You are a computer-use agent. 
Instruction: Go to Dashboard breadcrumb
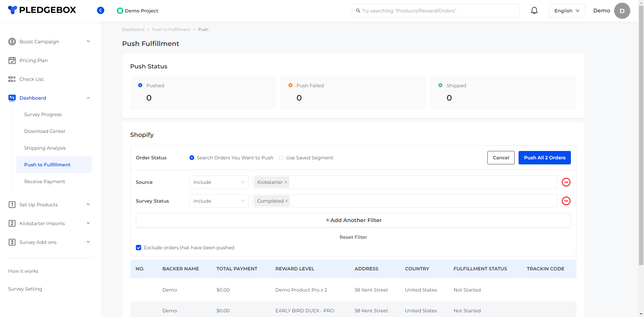point(133,30)
